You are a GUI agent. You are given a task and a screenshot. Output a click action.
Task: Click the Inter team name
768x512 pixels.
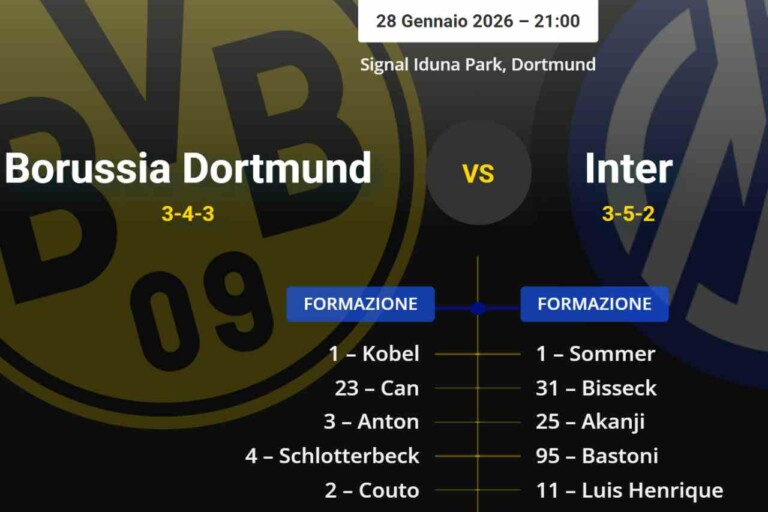tap(628, 168)
